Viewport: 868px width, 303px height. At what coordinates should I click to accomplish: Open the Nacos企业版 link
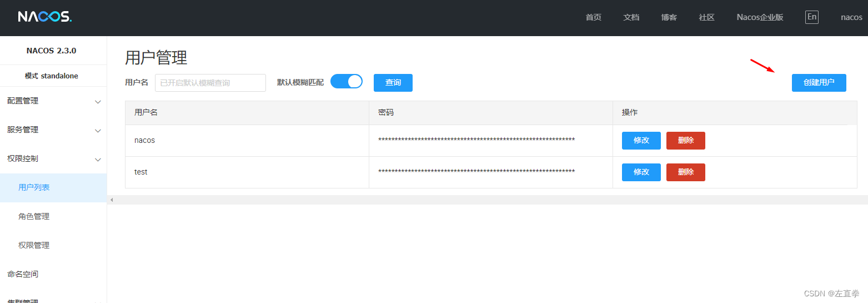click(x=760, y=17)
